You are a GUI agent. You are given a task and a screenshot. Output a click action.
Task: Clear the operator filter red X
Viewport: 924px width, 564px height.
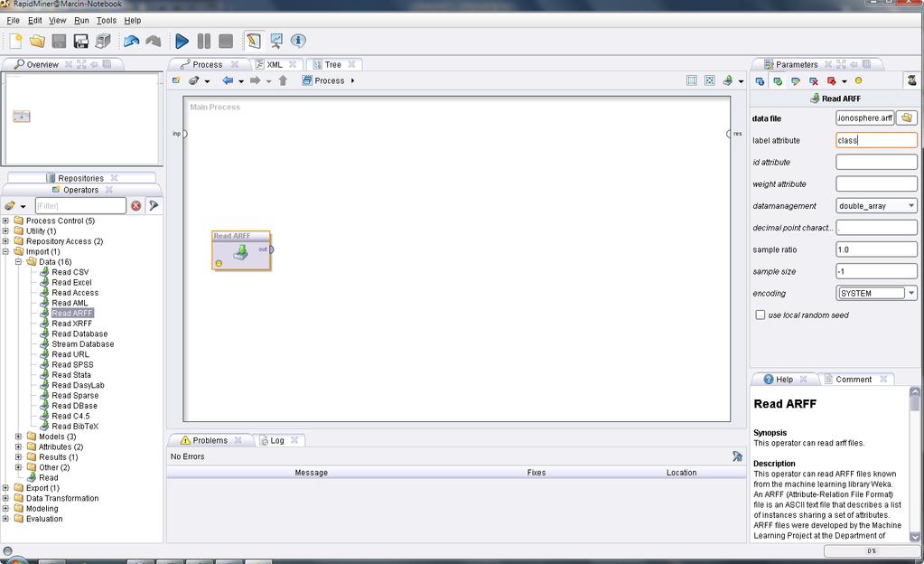[x=136, y=206]
